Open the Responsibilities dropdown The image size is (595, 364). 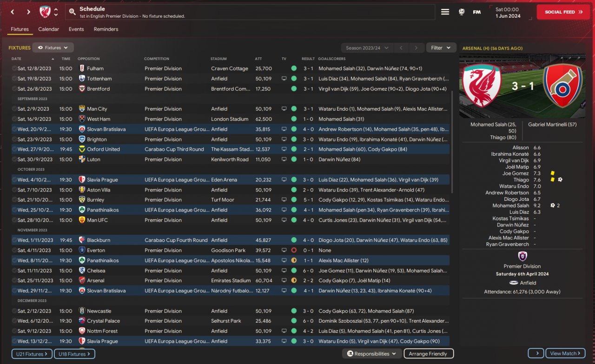coord(372,354)
